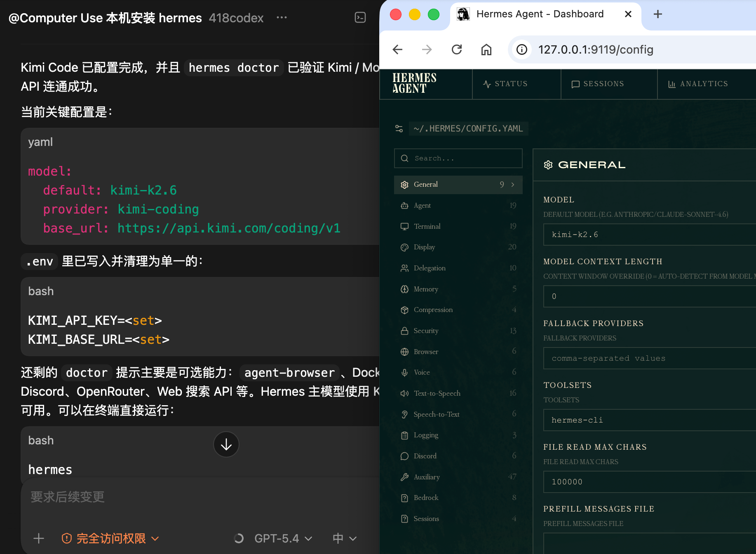This screenshot has width=756, height=554.
Task: Click the toolsets field showing hermes-cli
Action: pos(650,420)
